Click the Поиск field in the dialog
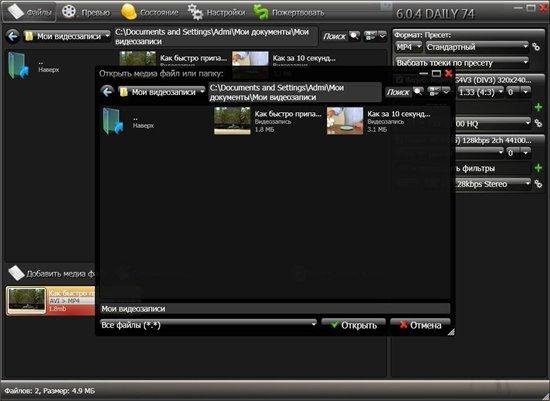The height and width of the screenshot is (401, 550). 398,92
